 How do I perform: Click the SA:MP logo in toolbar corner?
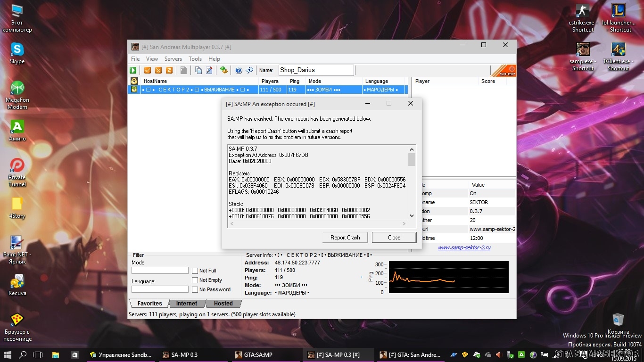tap(504, 71)
